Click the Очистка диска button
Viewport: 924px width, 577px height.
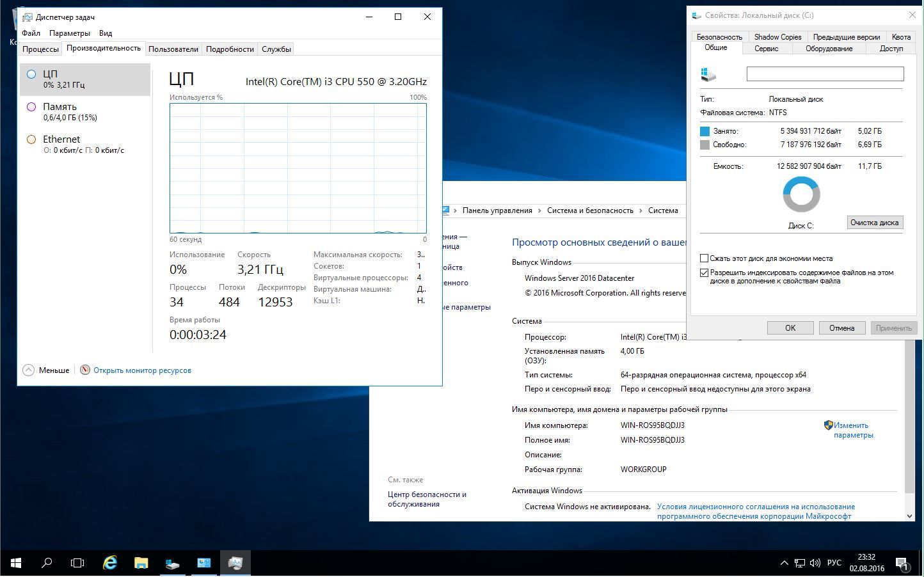pyautogui.click(x=874, y=223)
